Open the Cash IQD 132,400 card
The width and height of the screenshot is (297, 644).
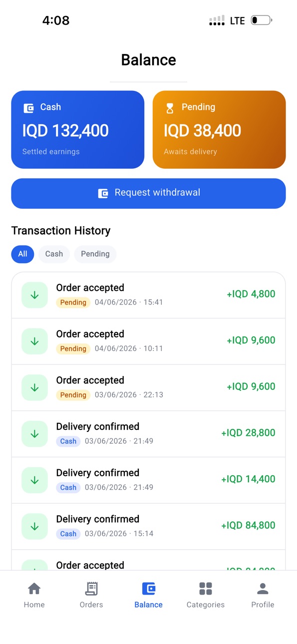pyautogui.click(x=78, y=130)
